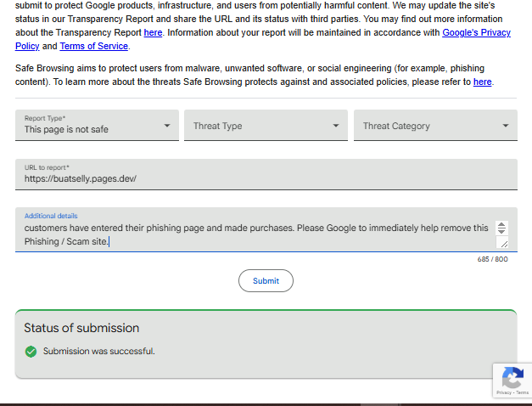
Task: Click the reCAPTCHA badge logo
Action: click(x=512, y=377)
